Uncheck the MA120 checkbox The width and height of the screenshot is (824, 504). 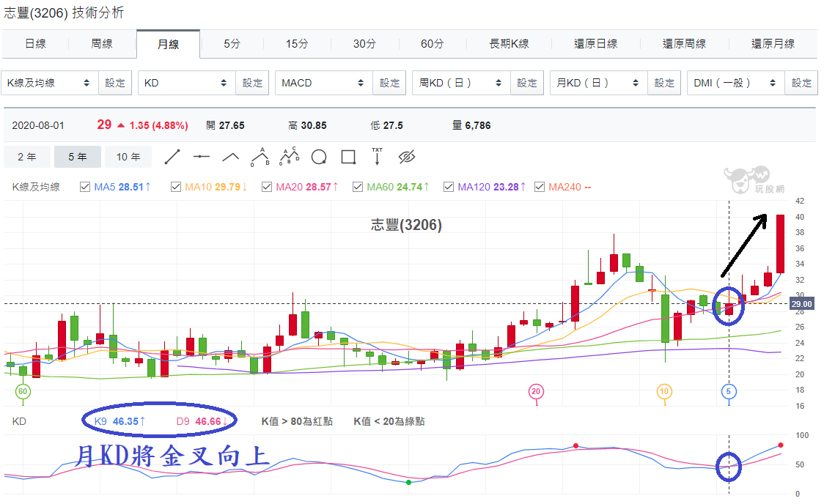tap(449, 187)
